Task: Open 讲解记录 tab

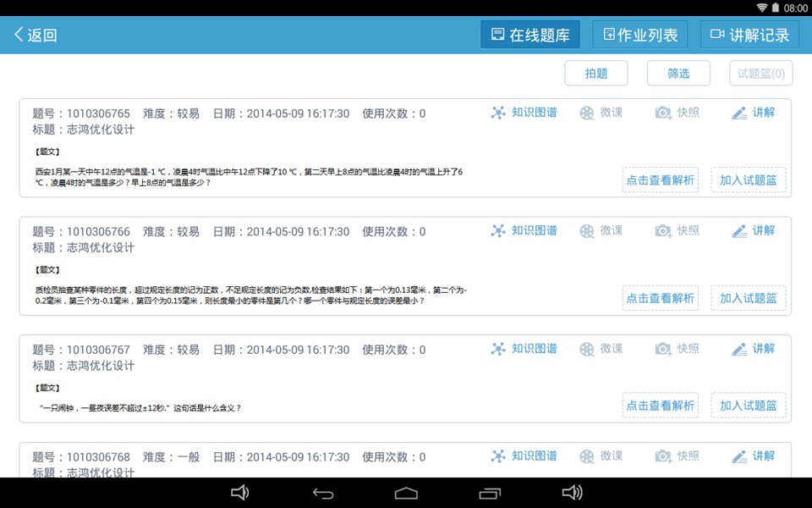Action: pyautogui.click(x=749, y=35)
